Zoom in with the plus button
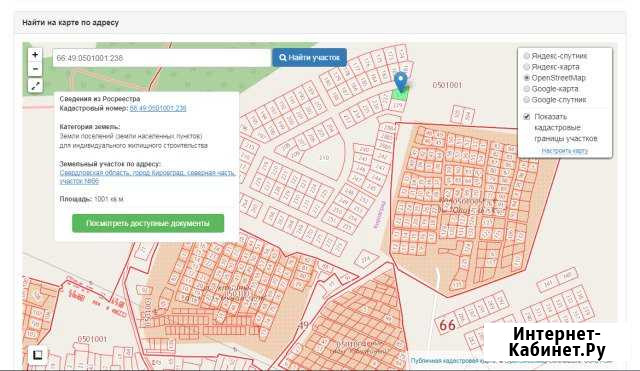 click(x=35, y=55)
